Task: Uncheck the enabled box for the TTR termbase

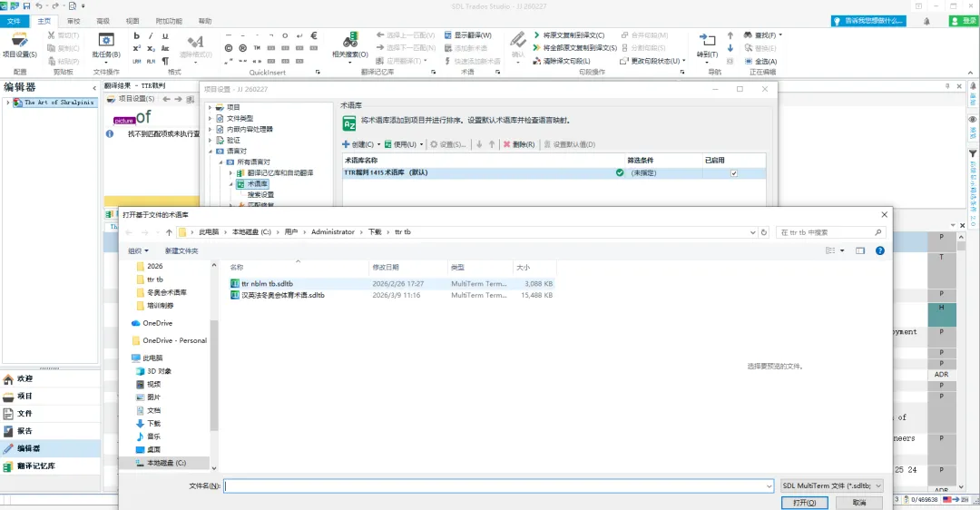Action: tap(734, 173)
